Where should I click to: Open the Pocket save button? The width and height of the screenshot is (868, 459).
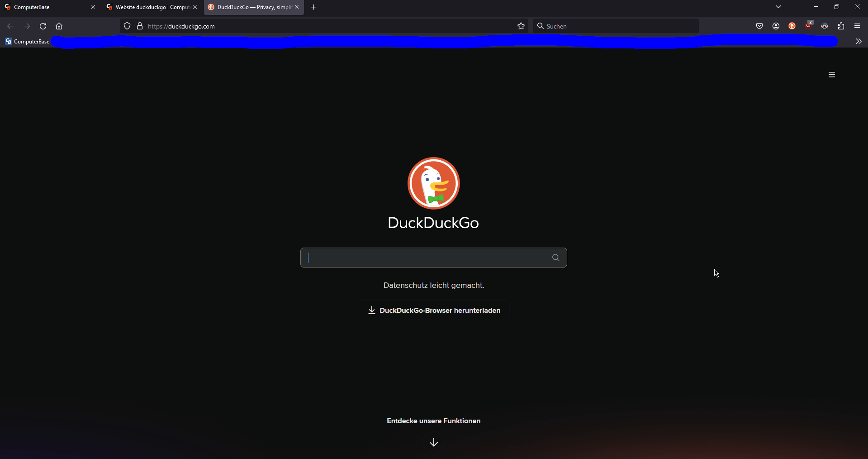click(x=759, y=26)
